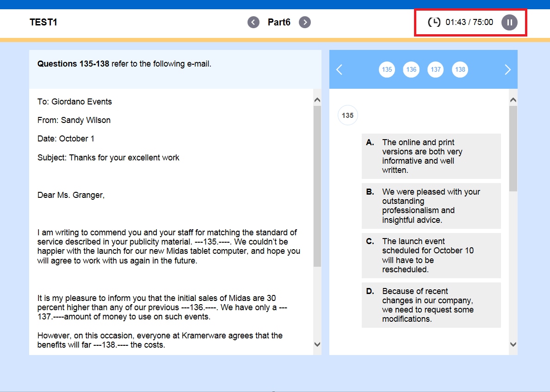Screen dimensions: 550x392
Task: Show previous question set with left chevron
Action: 339,69
